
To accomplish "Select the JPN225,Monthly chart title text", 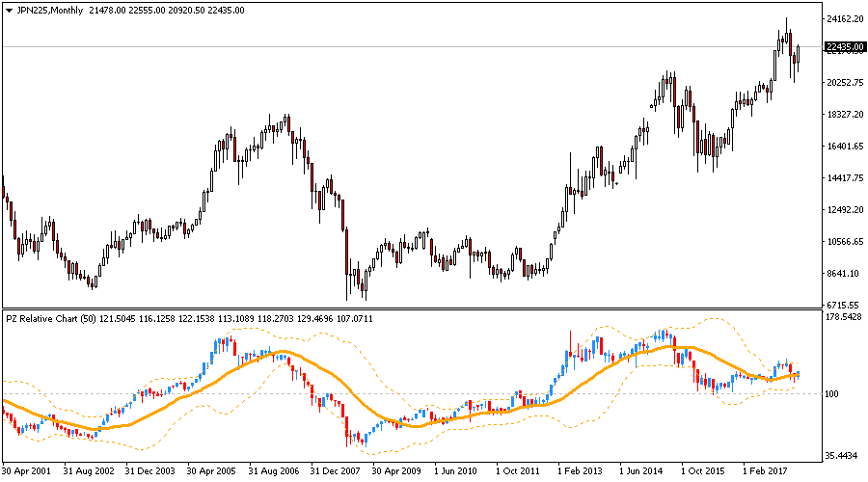I will point(50,10).
